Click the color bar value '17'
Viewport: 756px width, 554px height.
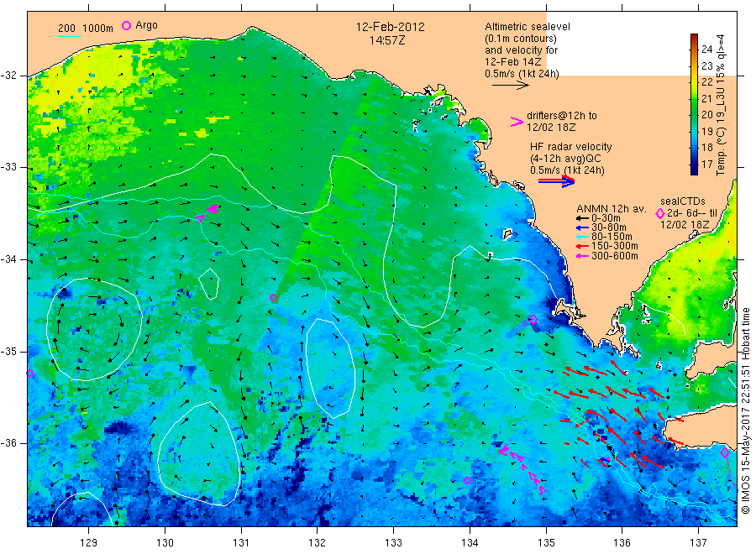tap(706, 165)
